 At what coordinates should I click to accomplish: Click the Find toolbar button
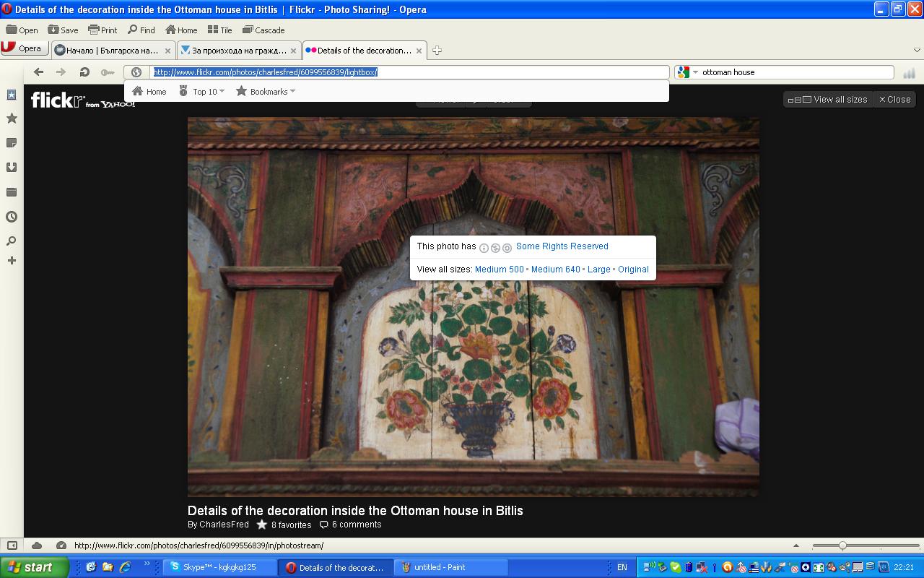[141, 30]
